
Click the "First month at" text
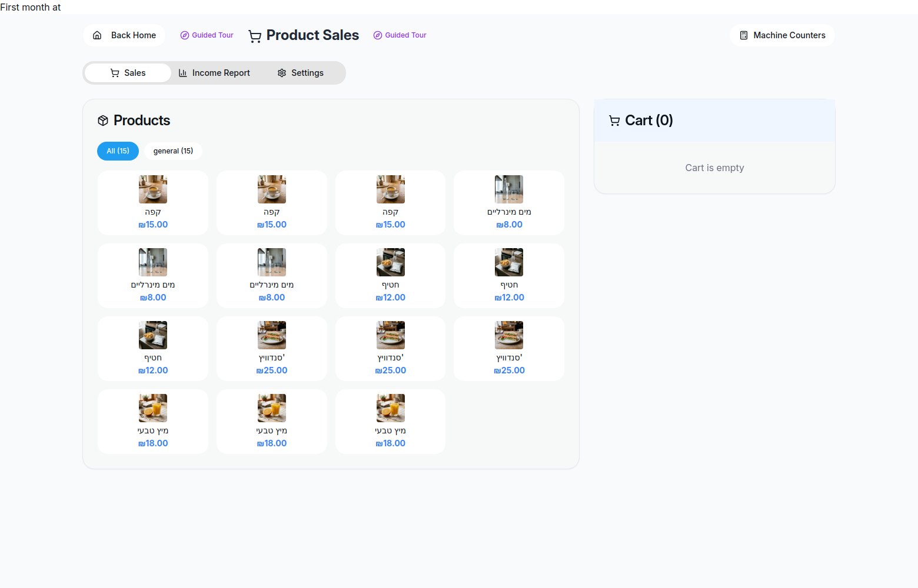coord(31,7)
